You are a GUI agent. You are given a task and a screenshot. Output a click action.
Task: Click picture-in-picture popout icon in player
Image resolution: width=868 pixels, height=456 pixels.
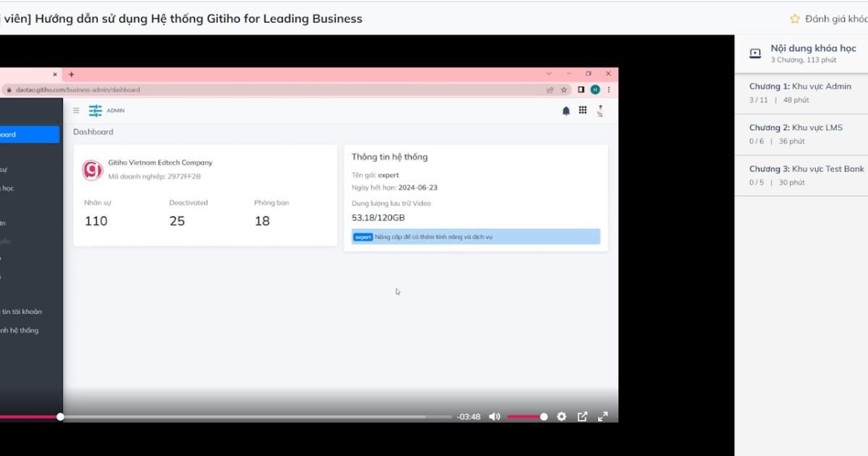click(582, 417)
